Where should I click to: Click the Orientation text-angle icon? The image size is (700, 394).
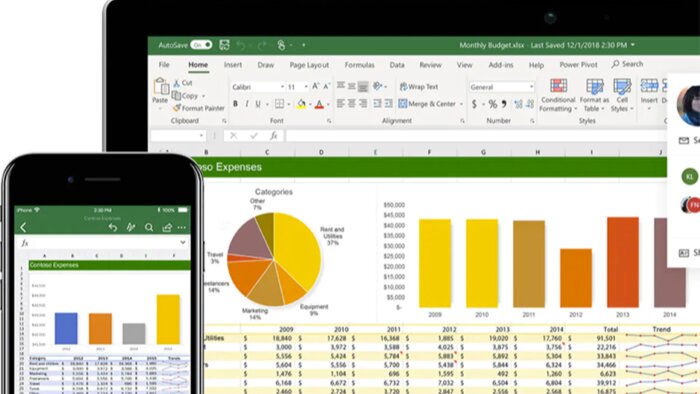(x=378, y=86)
